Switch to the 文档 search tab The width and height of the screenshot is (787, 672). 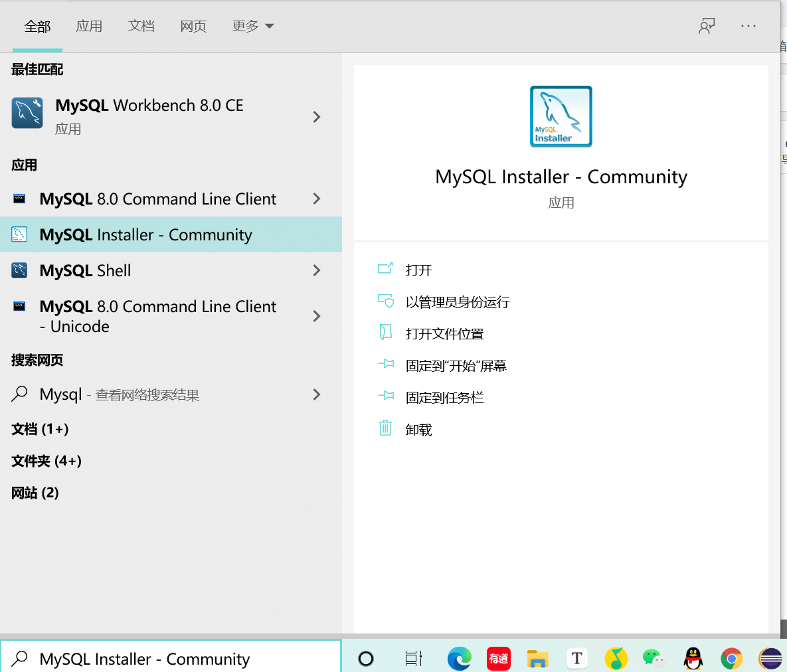(x=141, y=25)
